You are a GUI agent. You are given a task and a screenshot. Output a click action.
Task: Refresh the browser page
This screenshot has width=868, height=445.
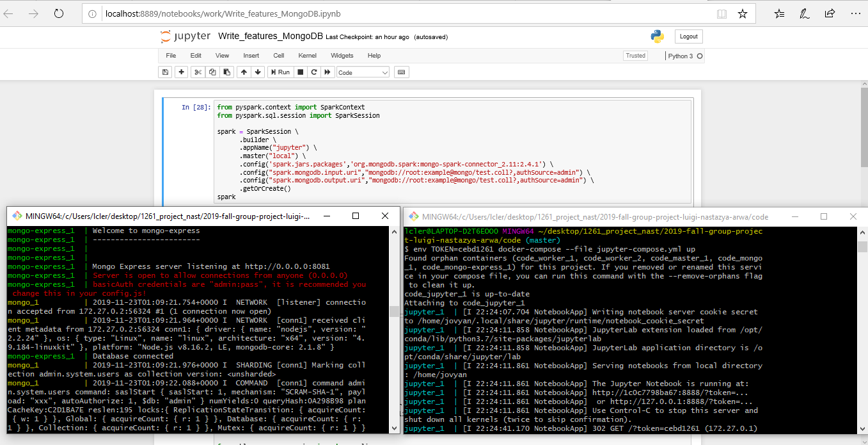(x=58, y=13)
